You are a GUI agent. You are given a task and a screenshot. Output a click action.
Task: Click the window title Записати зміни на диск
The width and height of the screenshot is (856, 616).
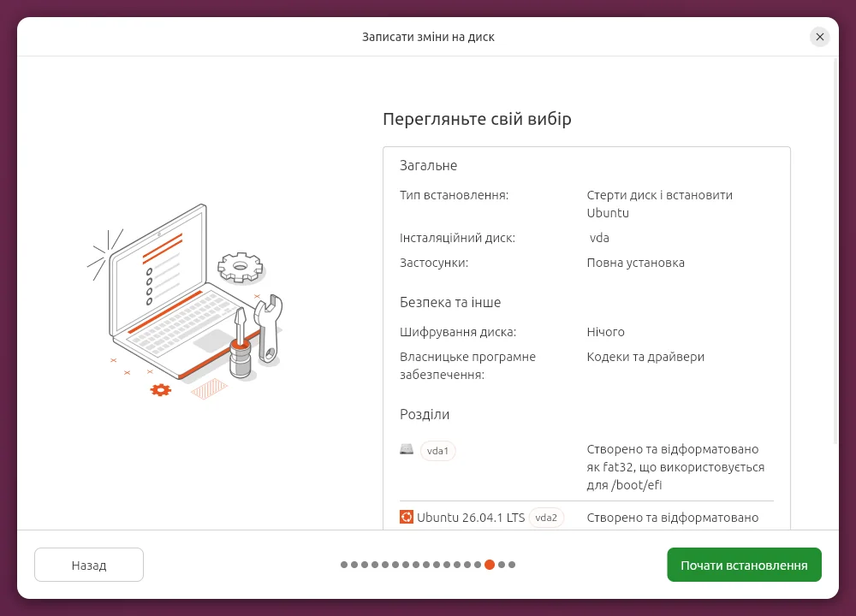pos(428,37)
